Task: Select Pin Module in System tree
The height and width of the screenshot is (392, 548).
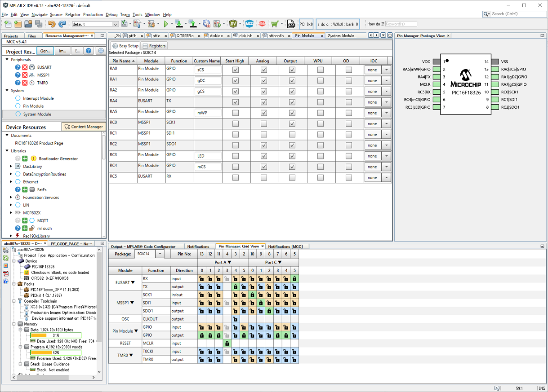Action: (x=33, y=106)
